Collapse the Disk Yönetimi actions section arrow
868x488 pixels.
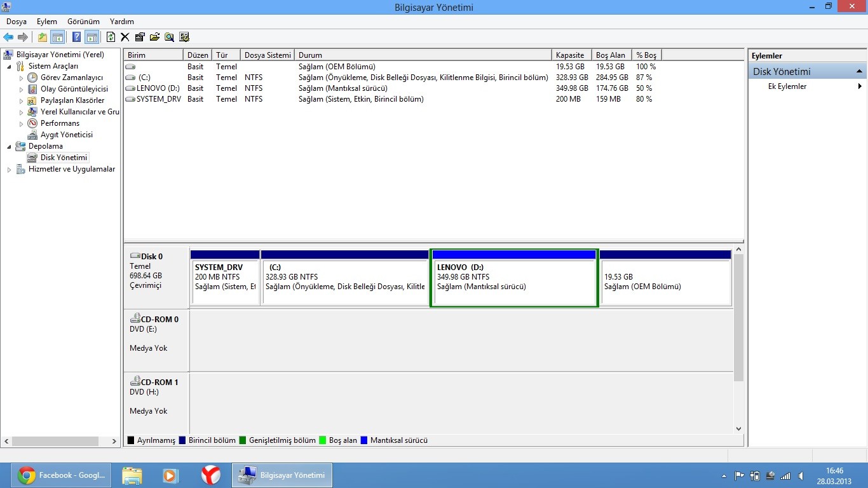pyautogui.click(x=859, y=72)
